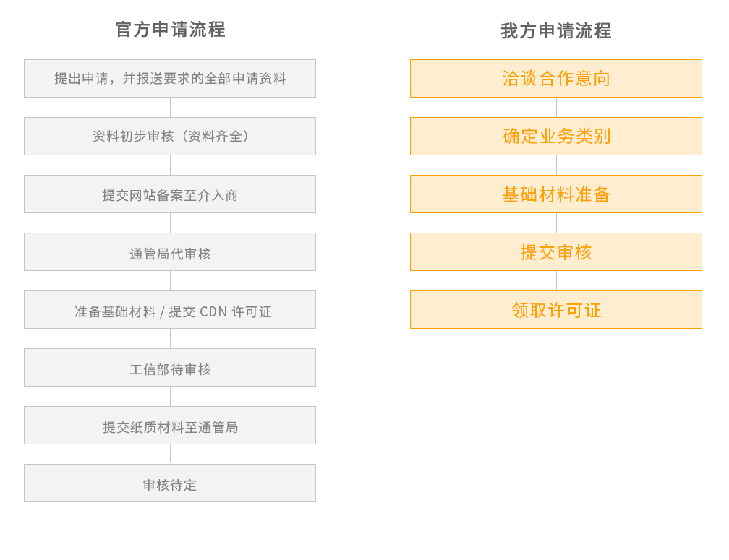Screen dimensions: 729x560
Task: Click the orange 洽谈合作意向 box
Action: (556, 78)
